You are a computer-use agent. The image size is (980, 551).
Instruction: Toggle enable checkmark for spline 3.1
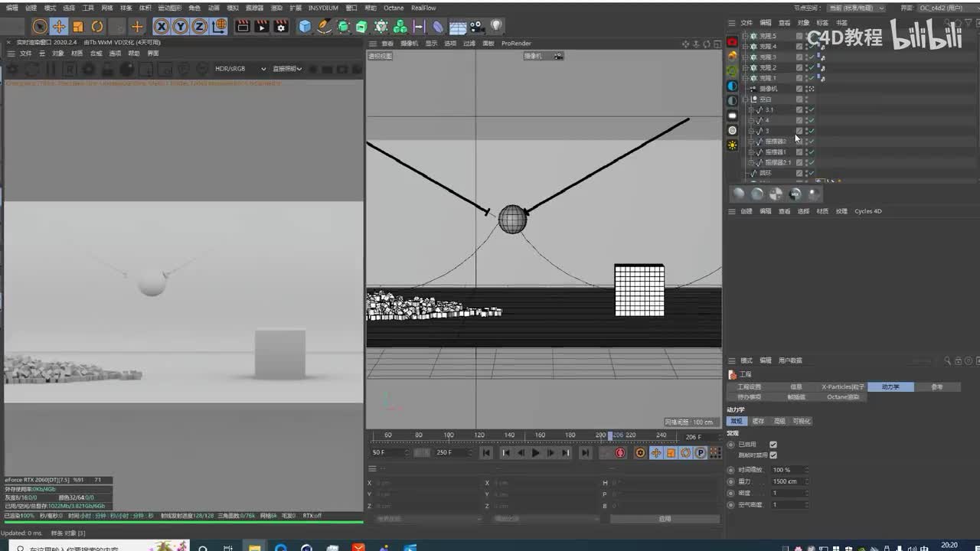[811, 110]
